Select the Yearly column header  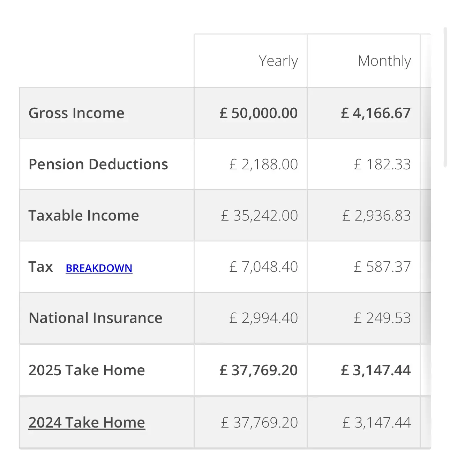[278, 61]
